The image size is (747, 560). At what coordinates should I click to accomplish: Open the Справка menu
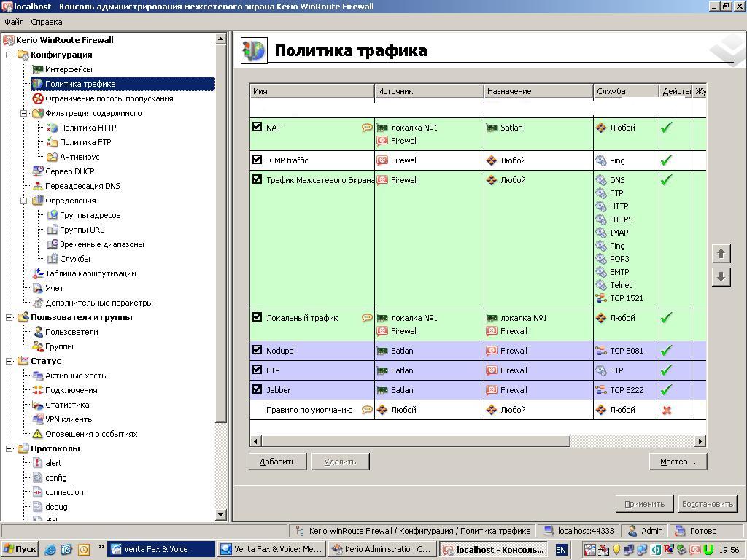47,22
